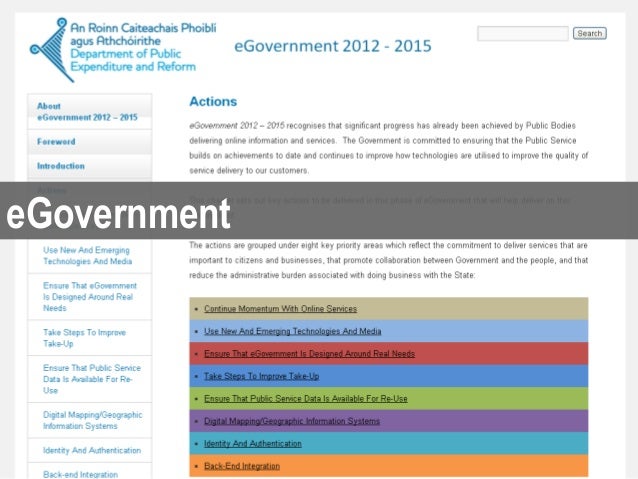Open Take Steps To Improve Take-Up link in list
Screen dimensions: 638x479
coord(261,376)
